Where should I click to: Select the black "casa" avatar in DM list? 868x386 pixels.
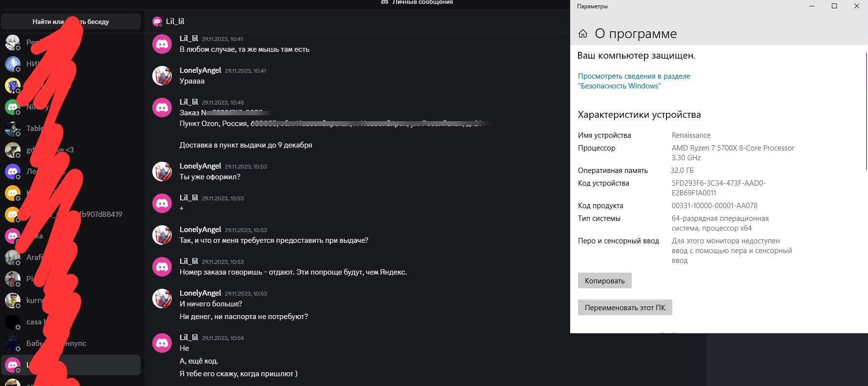tap(13, 322)
